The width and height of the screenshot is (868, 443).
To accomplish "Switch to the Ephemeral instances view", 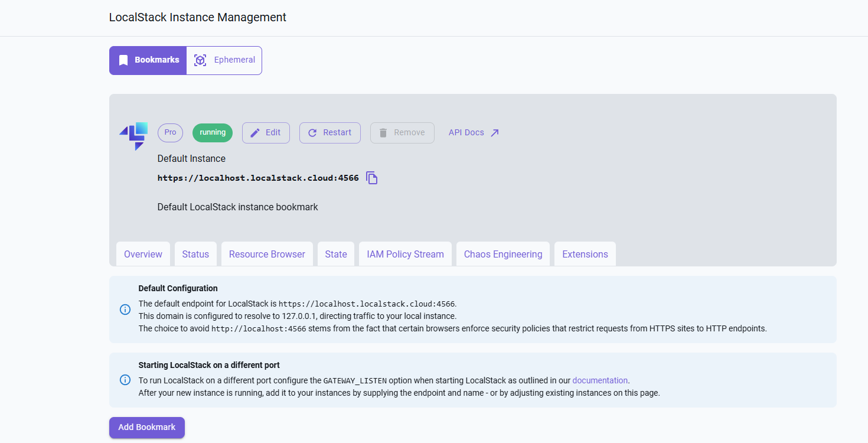I will 224,60.
